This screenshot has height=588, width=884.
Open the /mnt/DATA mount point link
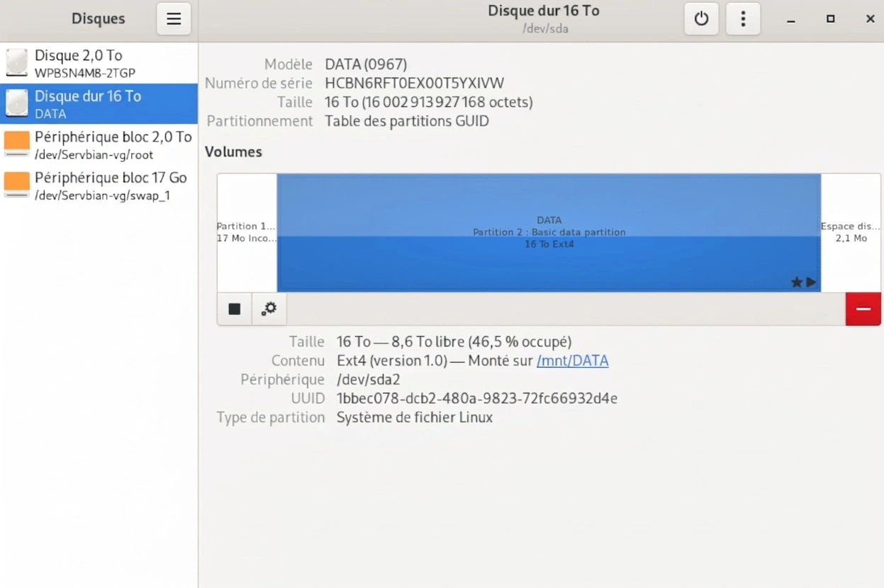click(x=572, y=361)
